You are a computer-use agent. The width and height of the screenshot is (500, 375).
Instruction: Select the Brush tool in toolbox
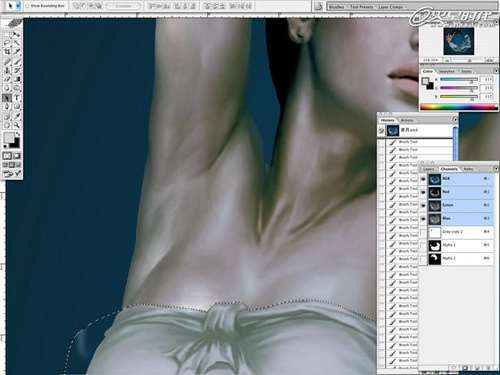(x=17, y=61)
